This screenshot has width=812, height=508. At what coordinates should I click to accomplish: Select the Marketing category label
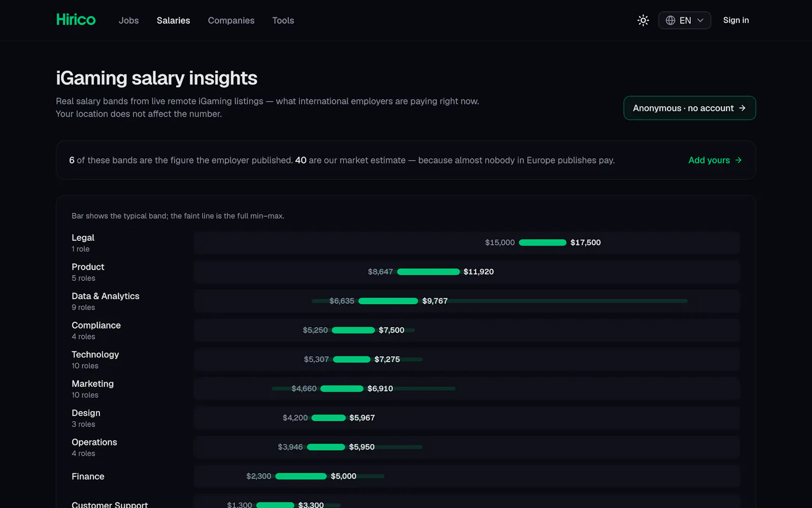click(x=92, y=384)
